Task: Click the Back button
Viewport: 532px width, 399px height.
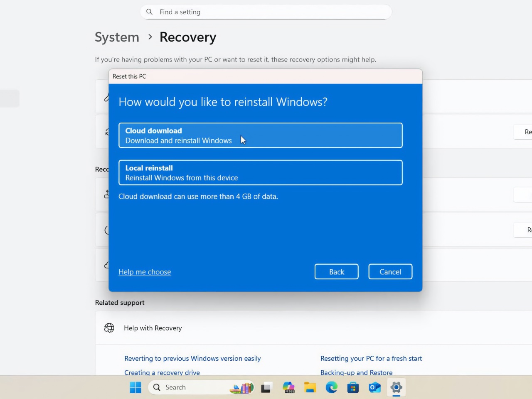Action: 336,271
